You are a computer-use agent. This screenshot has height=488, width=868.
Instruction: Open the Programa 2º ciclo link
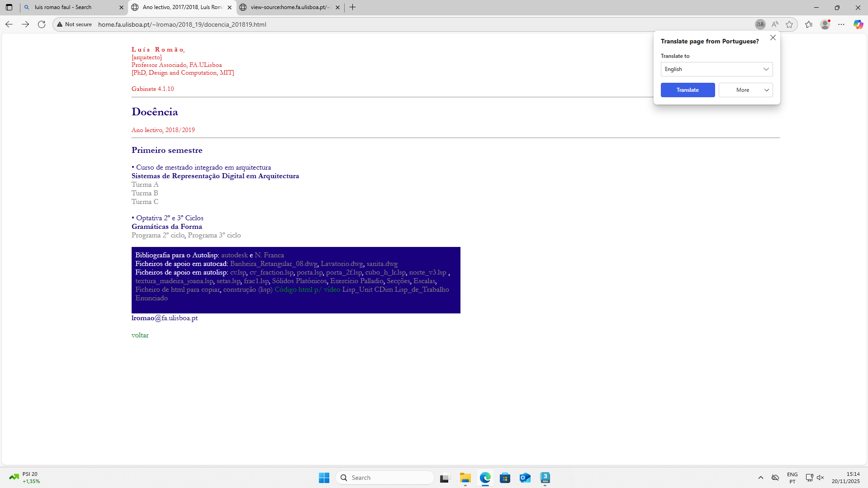158,235
